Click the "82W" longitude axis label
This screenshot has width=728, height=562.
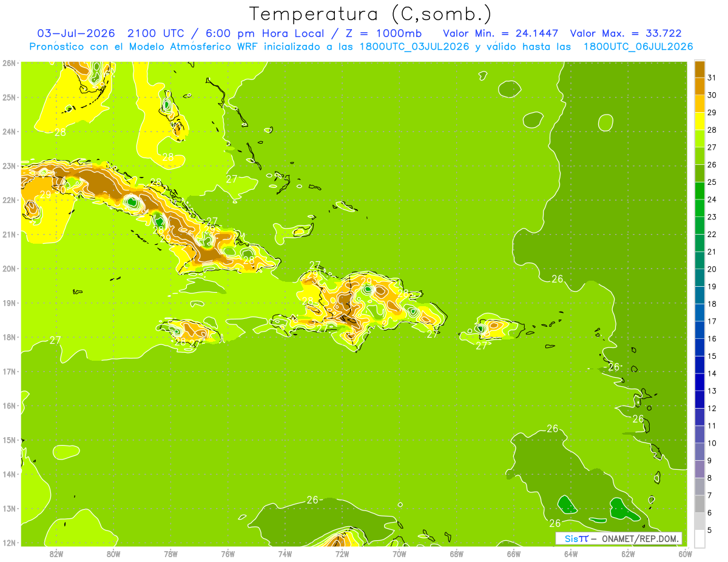coord(56,554)
